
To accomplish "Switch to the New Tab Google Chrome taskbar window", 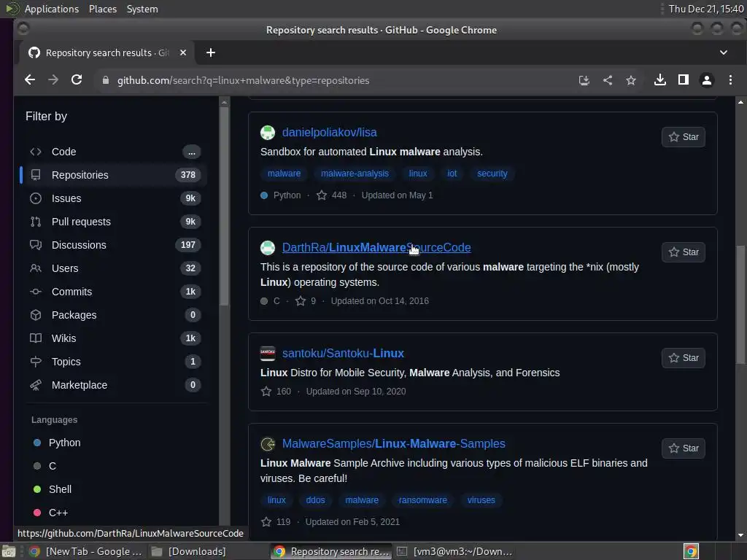I will pyautogui.click(x=86, y=551).
